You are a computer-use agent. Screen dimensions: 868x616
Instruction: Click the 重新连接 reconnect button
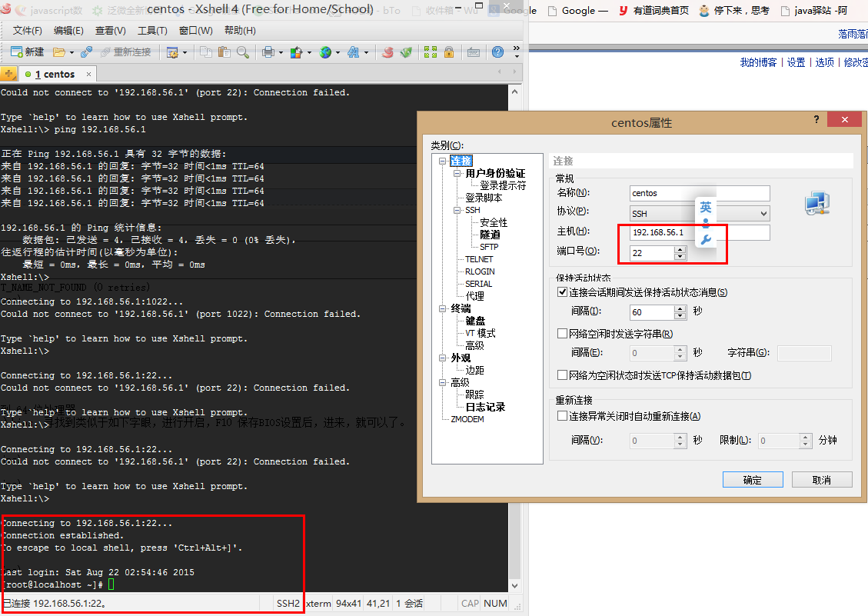pos(125,52)
